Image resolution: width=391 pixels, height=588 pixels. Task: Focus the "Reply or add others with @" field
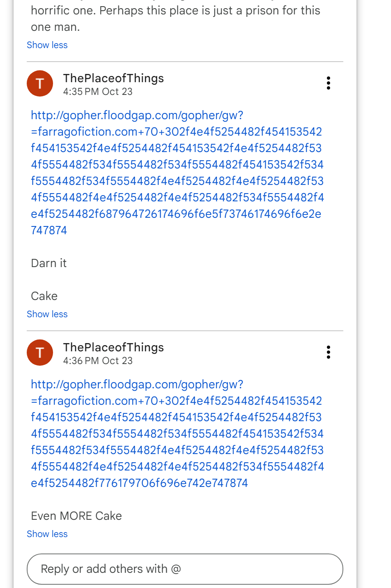coord(185,569)
